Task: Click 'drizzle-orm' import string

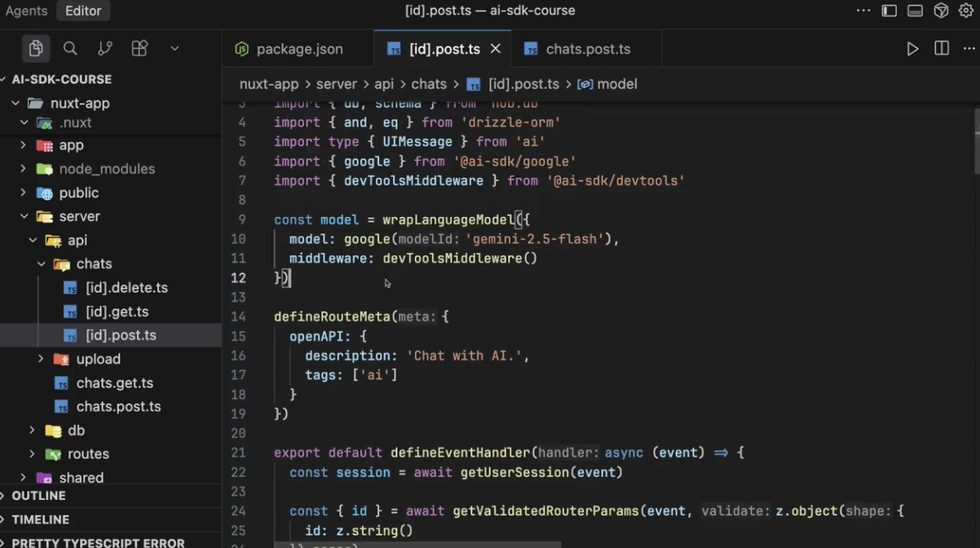Action: coord(510,122)
